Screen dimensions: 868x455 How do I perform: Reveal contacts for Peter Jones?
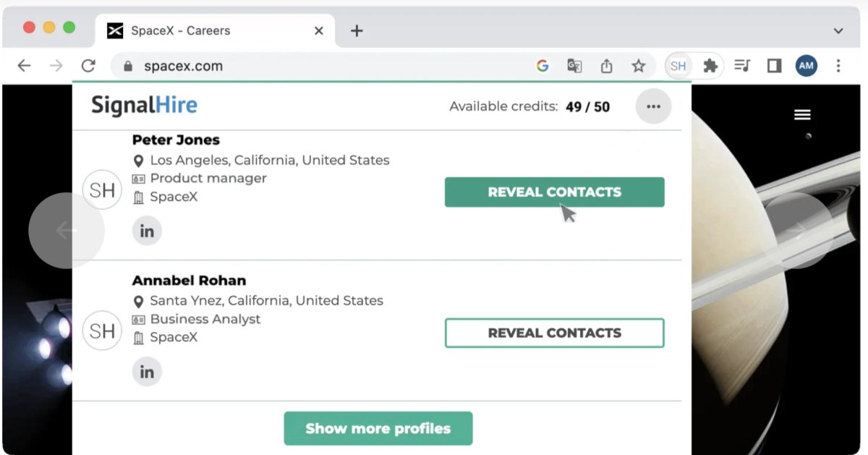[x=554, y=192]
